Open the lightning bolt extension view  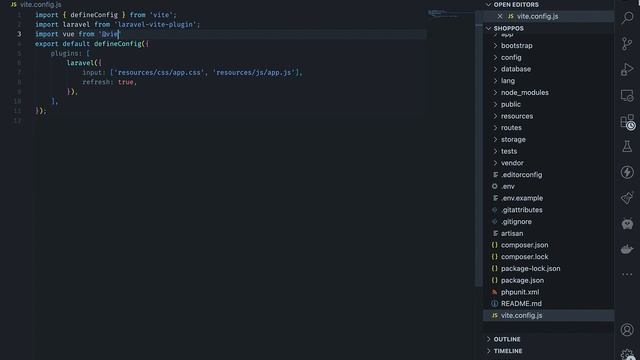click(x=627, y=172)
